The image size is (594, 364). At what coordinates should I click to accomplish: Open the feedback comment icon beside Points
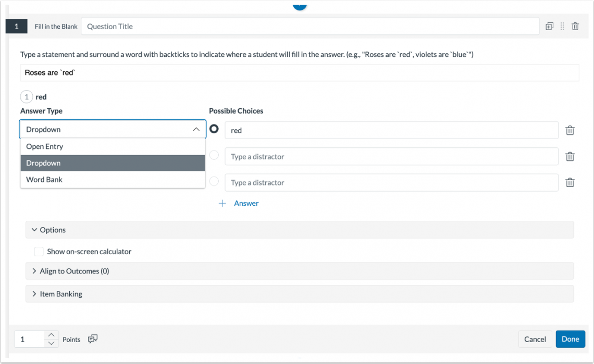click(x=93, y=339)
